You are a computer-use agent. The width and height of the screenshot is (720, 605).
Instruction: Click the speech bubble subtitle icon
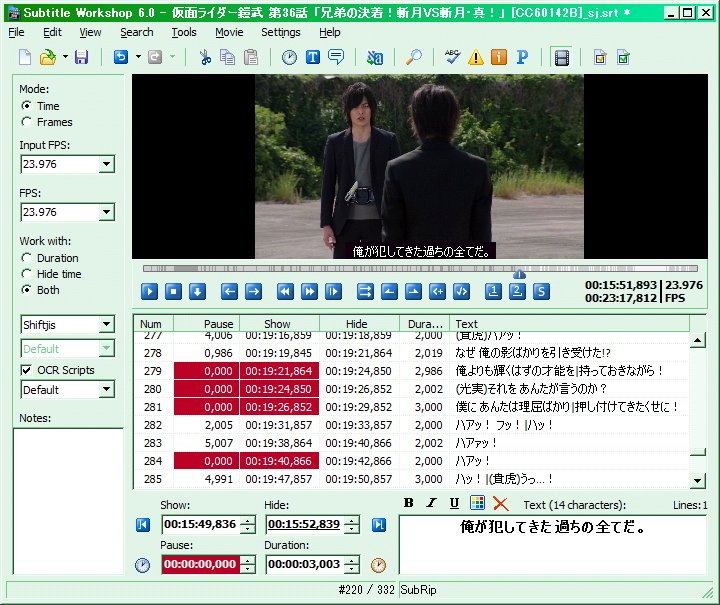coord(336,57)
